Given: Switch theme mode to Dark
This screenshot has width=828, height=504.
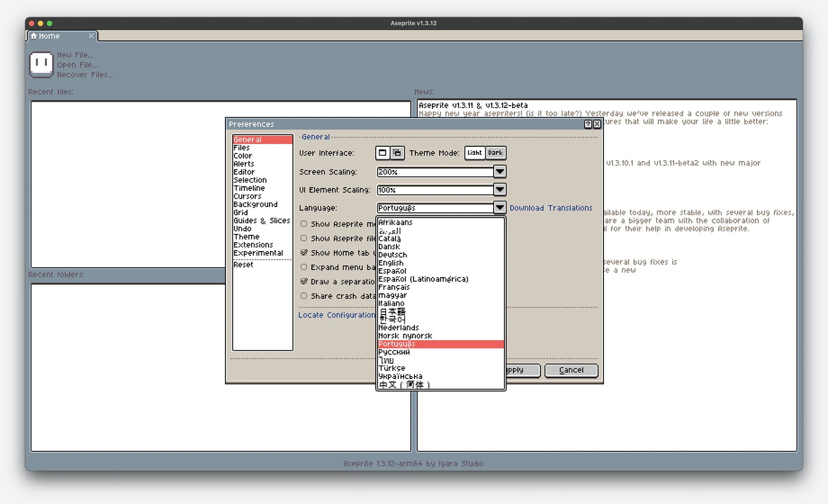Looking at the screenshot, I should (495, 153).
